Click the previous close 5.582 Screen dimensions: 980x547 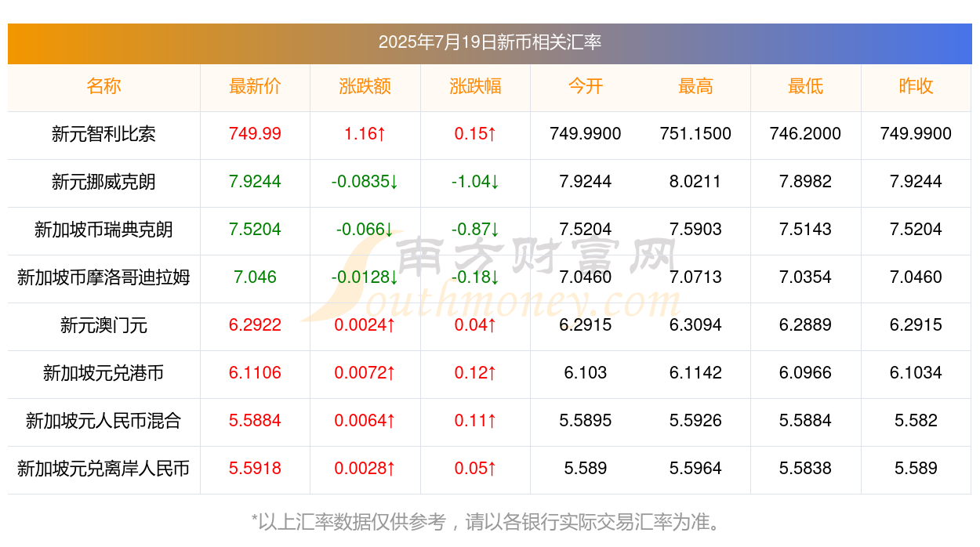[x=916, y=421]
